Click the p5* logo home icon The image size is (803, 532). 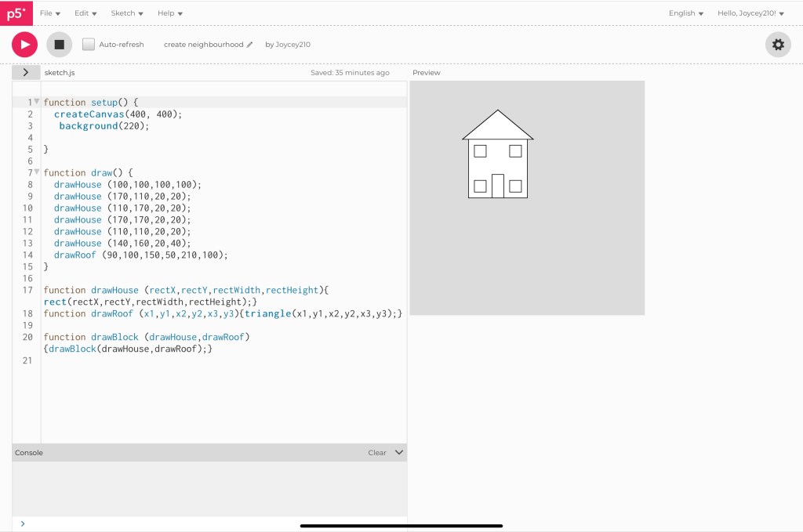[x=16, y=13]
